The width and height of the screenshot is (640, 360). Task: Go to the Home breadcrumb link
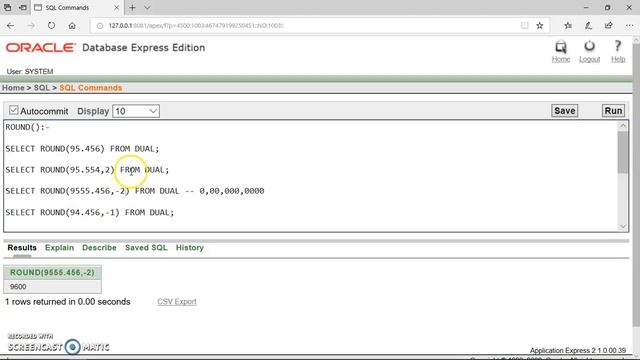click(13, 88)
